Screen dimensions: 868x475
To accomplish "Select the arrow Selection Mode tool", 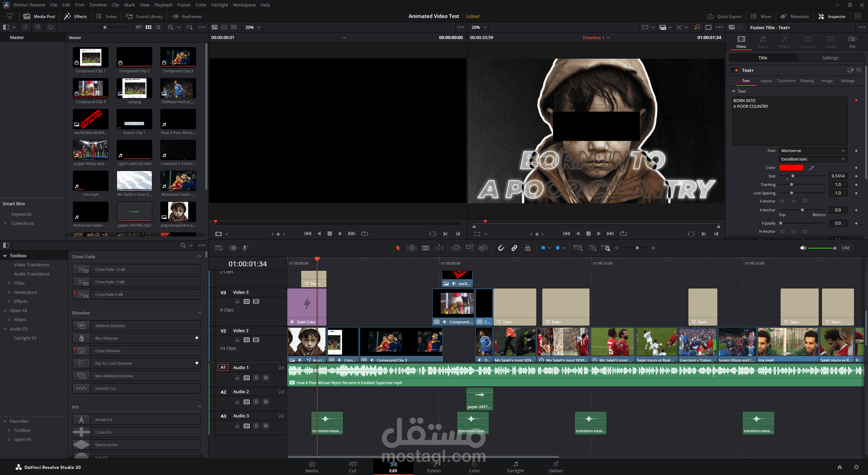I will [398, 248].
